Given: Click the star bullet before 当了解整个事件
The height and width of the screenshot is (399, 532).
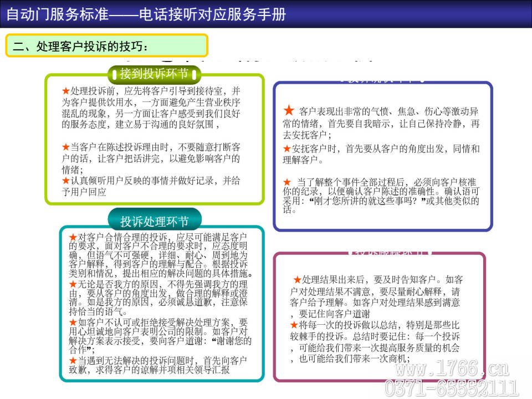Looking at the screenshot, I should [x=287, y=182].
